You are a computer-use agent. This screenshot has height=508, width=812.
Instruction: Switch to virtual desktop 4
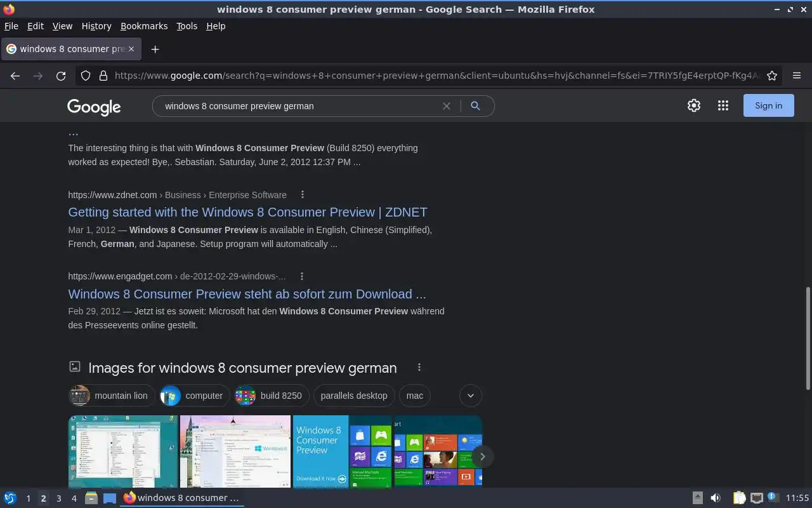click(x=74, y=498)
